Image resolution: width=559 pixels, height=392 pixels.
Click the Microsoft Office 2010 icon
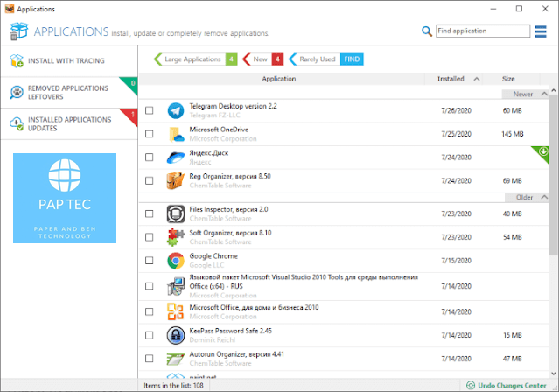coord(176,311)
